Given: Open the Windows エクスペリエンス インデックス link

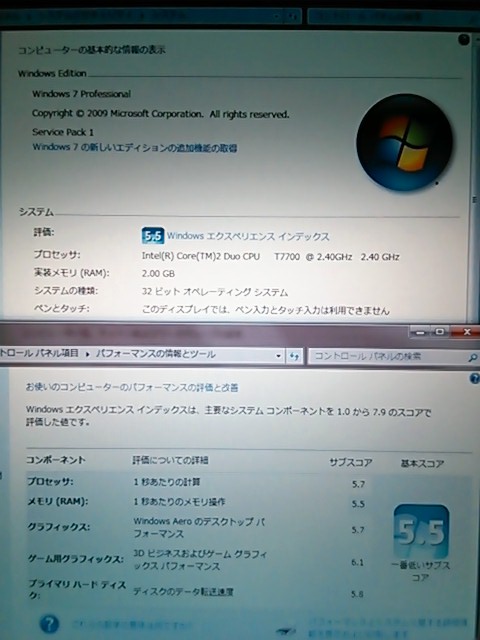Looking at the screenshot, I should tap(248, 236).
